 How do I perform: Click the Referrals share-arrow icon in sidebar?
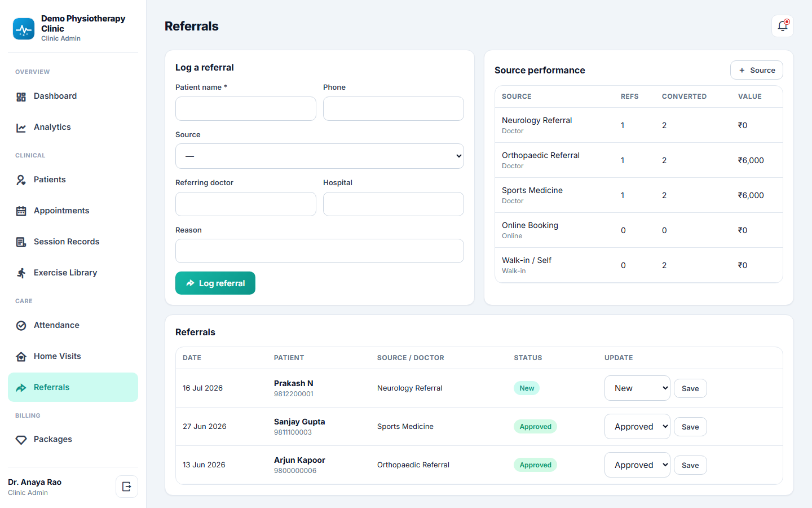(x=21, y=388)
